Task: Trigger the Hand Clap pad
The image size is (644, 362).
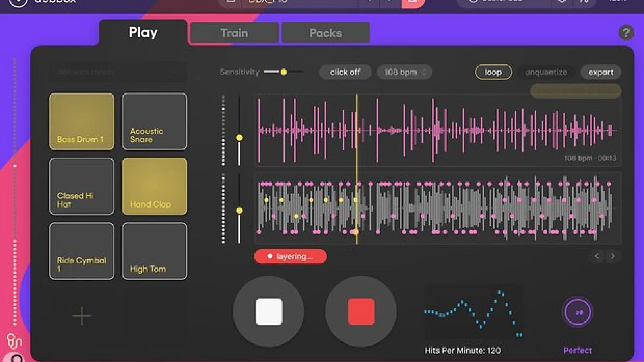Action: [154, 186]
